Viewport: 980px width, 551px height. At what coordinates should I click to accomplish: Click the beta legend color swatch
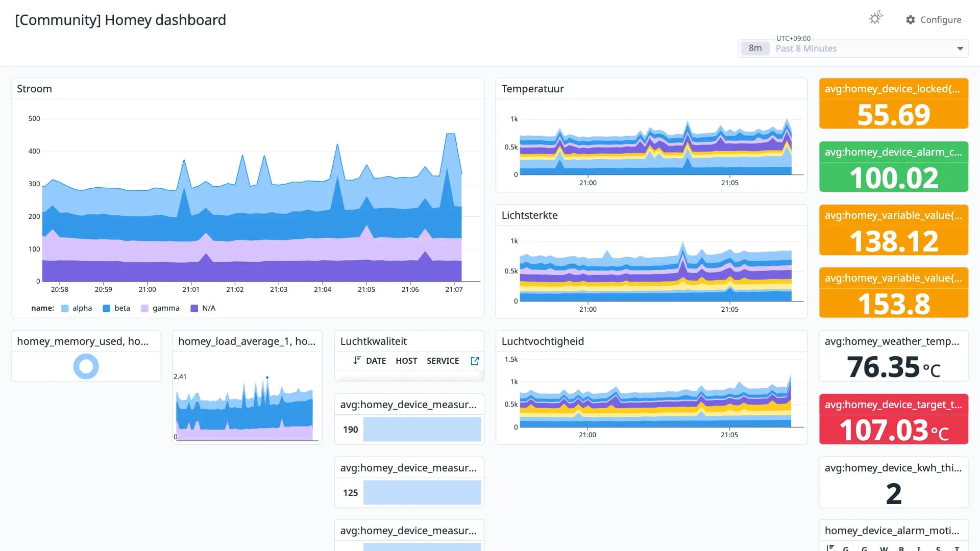[107, 308]
